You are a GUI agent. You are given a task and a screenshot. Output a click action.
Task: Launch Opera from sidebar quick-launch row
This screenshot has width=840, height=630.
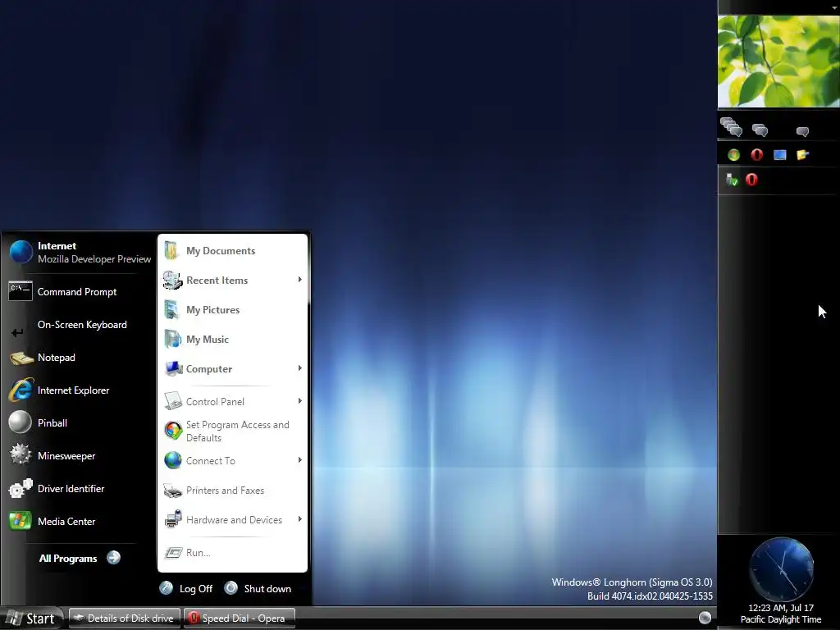756,155
